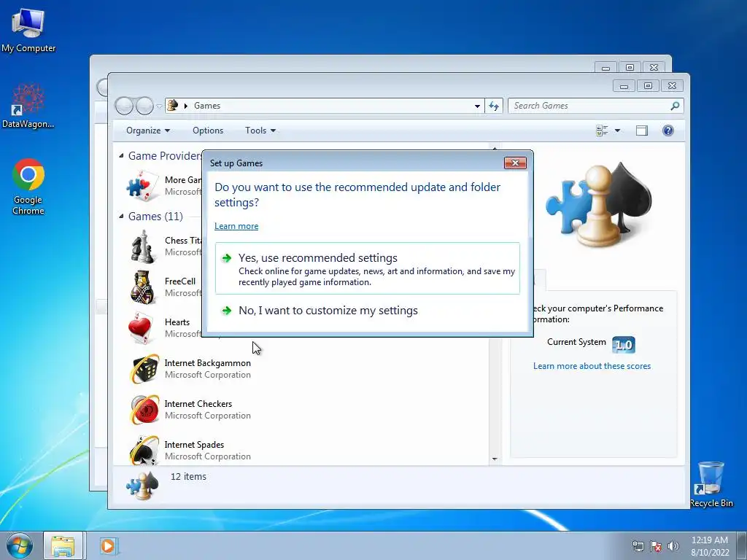The image size is (747, 560).
Task: Open Windows Explorer from the taskbar
Action: click(x=63, y=545)
